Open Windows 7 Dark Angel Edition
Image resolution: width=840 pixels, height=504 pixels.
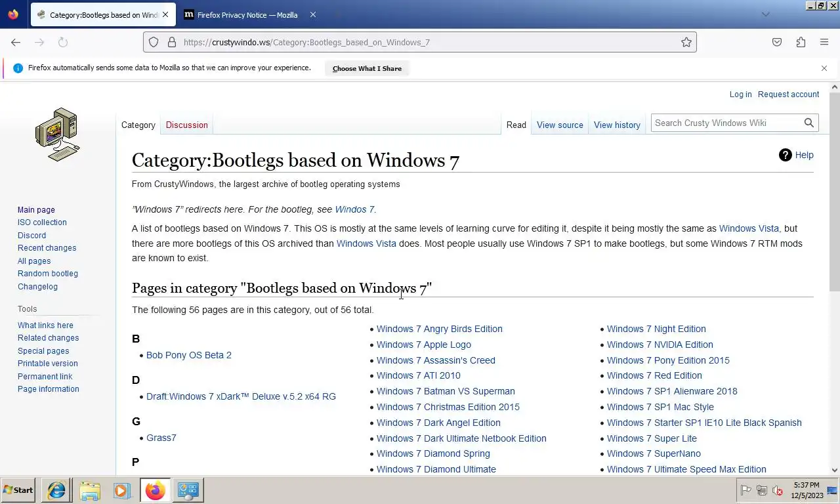[x=438, y=423]
